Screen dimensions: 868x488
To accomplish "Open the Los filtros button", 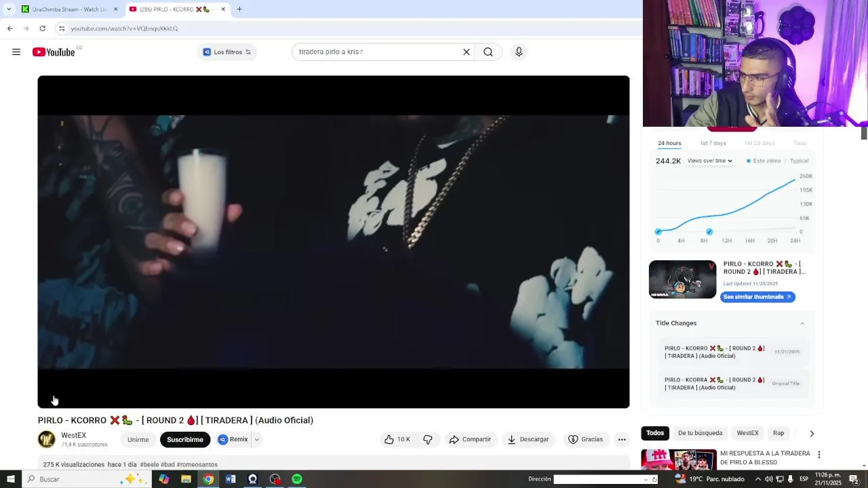I will 227,52.
